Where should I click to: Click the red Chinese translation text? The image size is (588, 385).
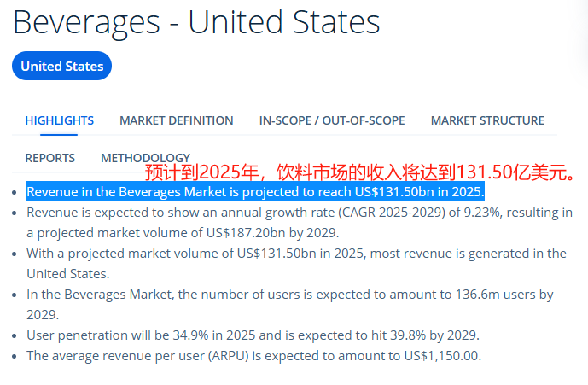click(358, 173)
